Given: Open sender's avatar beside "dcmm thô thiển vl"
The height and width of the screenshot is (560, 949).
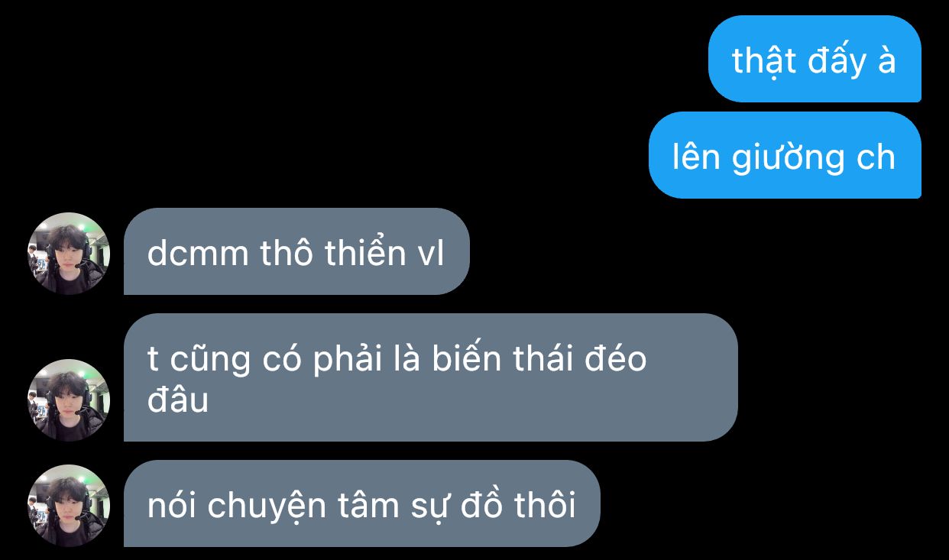Looking at the screenshot, I should coord(69,253).
